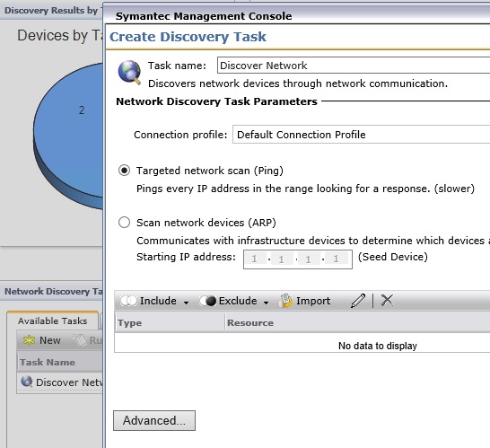Screen dimensions: 490x448
Task: Click the Create Discovery Task title
Action: [x=188, y=37]
